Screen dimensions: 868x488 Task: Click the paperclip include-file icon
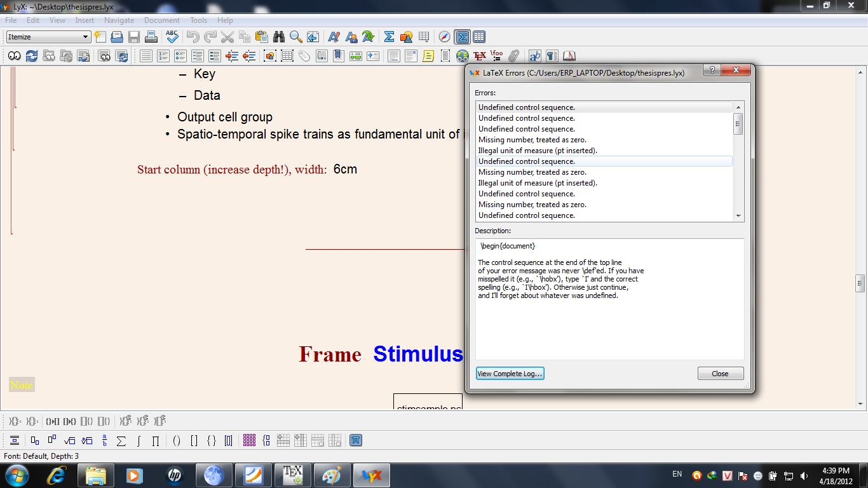(x=514, y=56)
